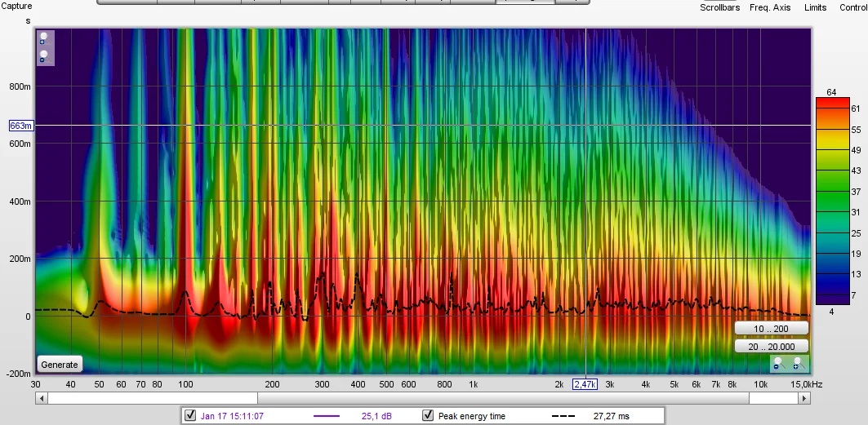The height and width of the screenshot is (425, 868).
Task: Click the purple trace line sample in legend
Action: pyautogui.click(x=327, y=416)
